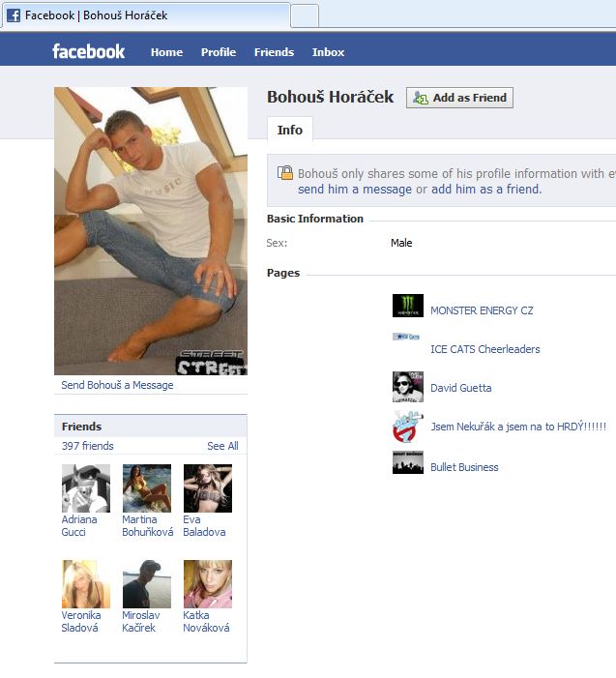Open Friends in the navigation bar
The height and width of the screenshot is (678, 616).
point(274,52)
